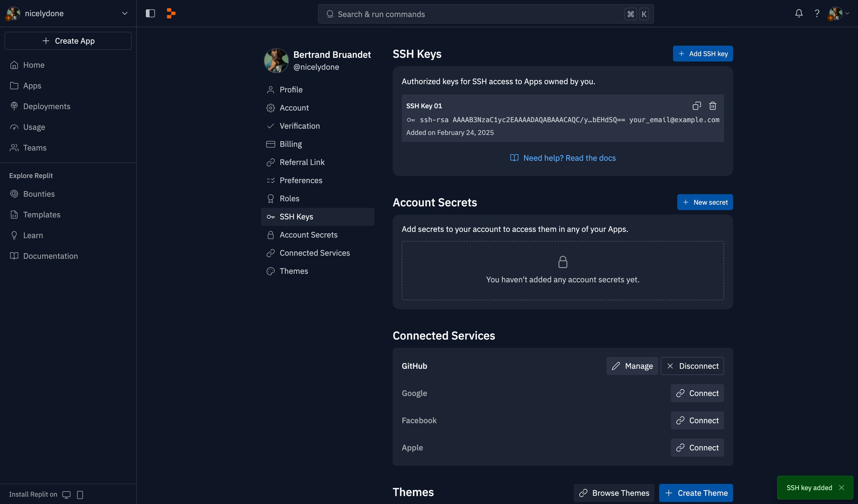This screenshot has width=858, height=504.
Task: Open Teams in the sidebar
Action: pos(68,148)
